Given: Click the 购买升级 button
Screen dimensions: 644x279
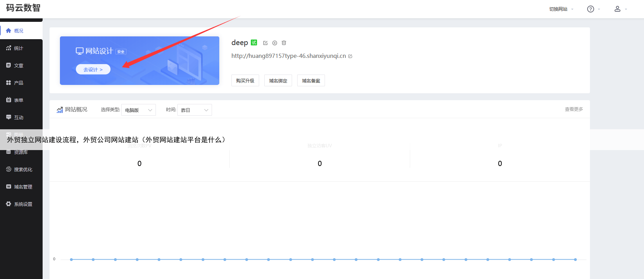Looking at the screenshot, I should 245,80.
